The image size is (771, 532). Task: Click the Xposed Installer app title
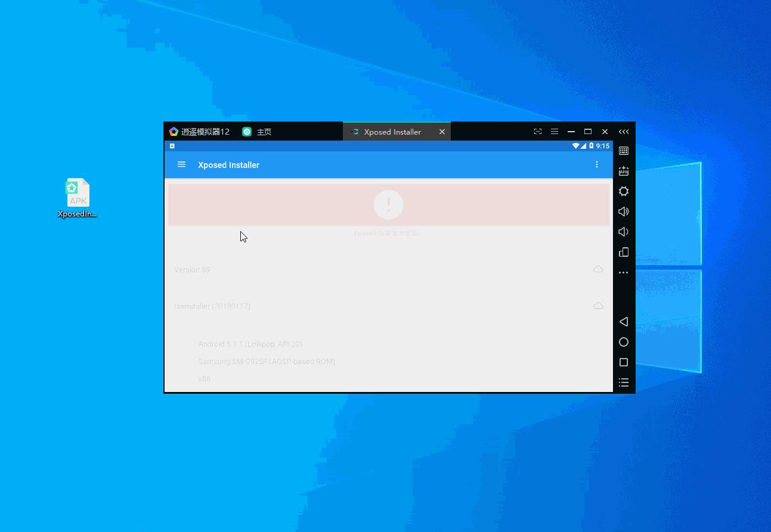click(228, 165)
